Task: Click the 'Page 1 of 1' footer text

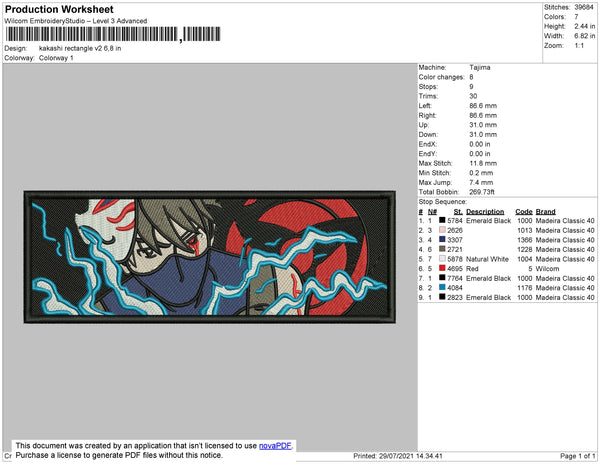Action: [577, 456]
